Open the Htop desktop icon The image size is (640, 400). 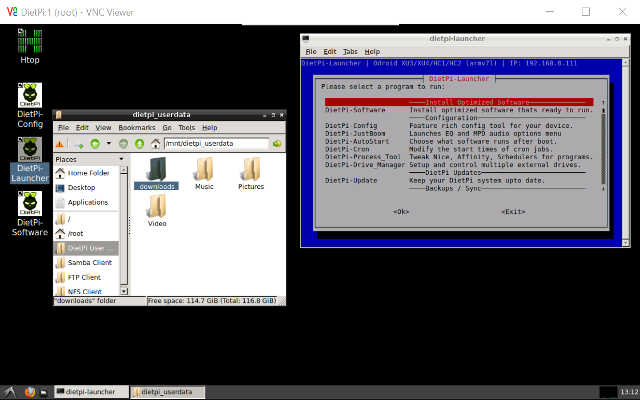[x=29, y=47]
